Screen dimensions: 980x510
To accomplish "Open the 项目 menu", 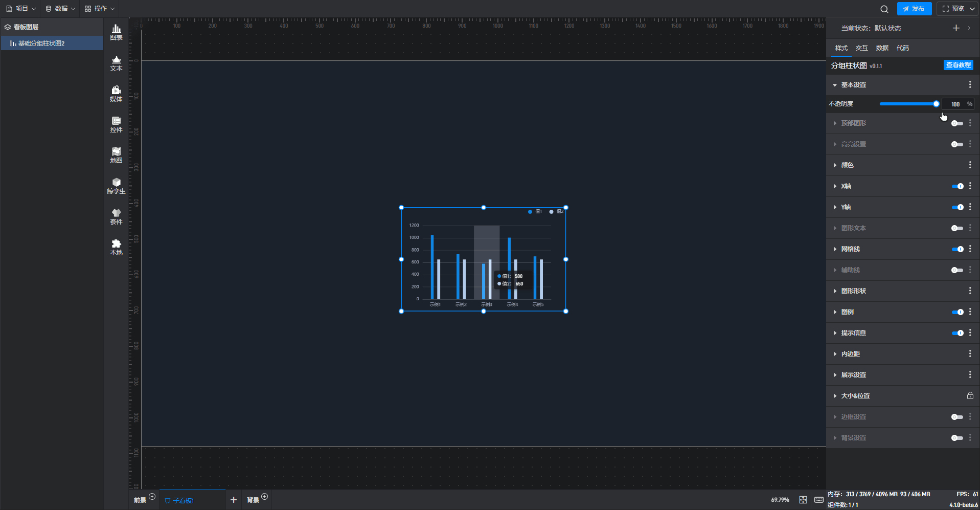I will pos(20,9).
